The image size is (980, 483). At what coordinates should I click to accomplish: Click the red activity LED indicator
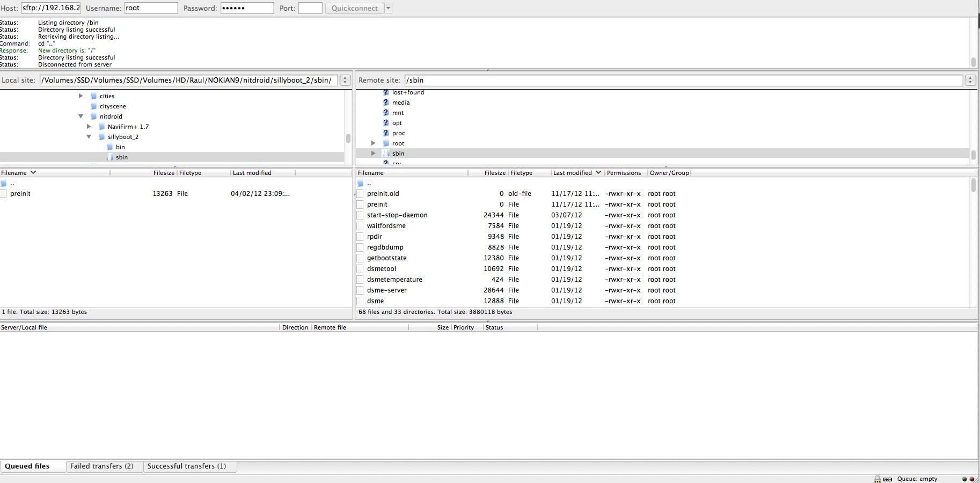pos(972,479)
